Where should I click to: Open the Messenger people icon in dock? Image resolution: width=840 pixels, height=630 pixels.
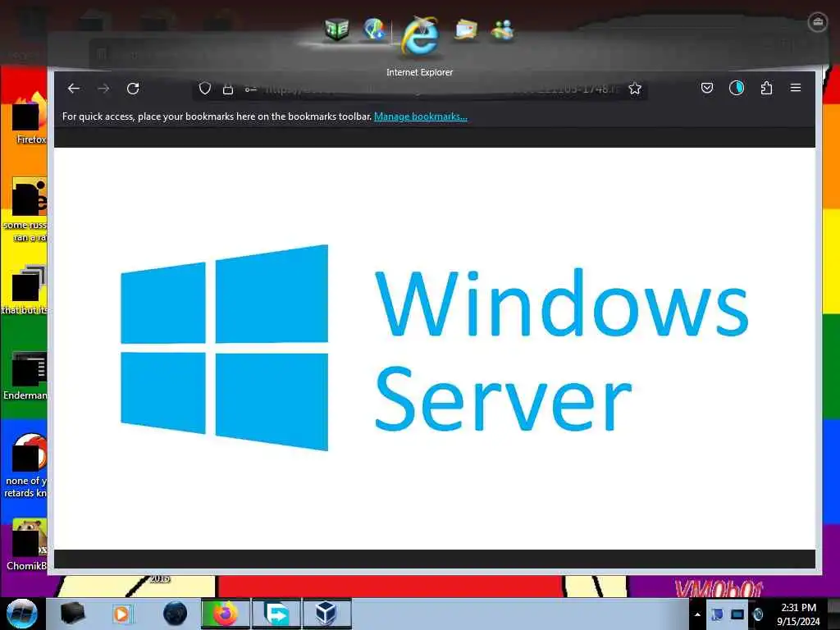pos(503,30)
